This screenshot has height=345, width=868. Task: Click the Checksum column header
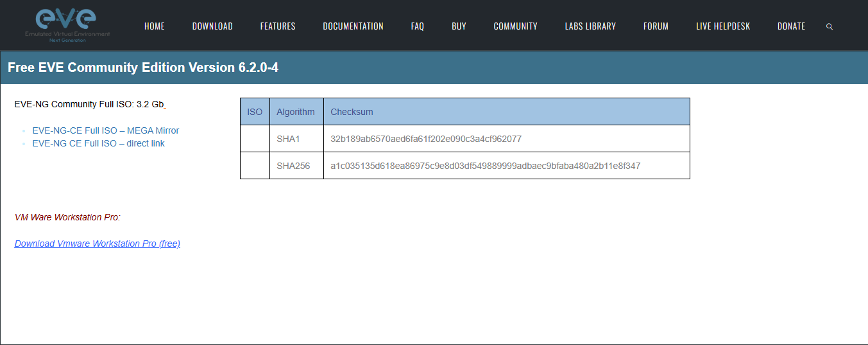[507, 112]
